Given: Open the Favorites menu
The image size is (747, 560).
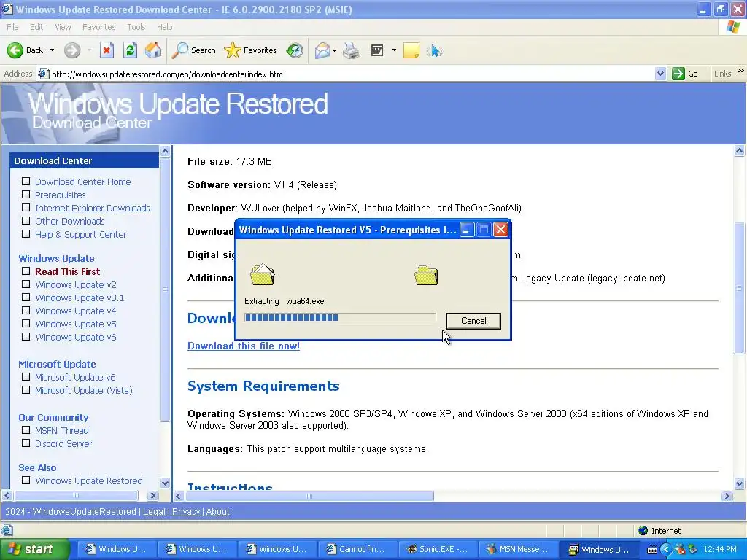Looking at the screenshot, I should coord(98,27).
